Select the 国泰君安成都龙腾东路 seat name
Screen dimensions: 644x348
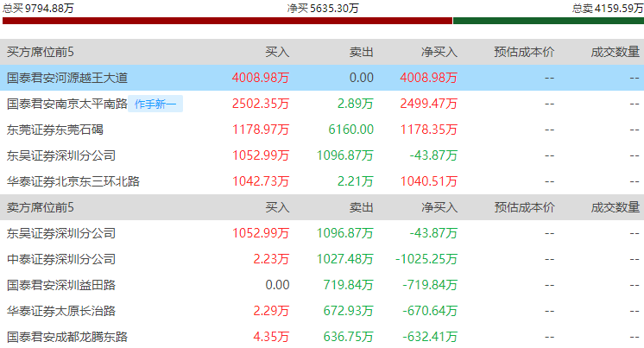tap(67, 337)
